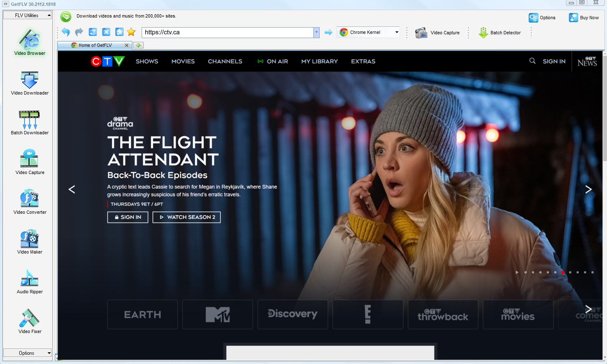The image size is (607, 364).
Task: Go back with the browser back arrow
Action: (x=66, y=32)
